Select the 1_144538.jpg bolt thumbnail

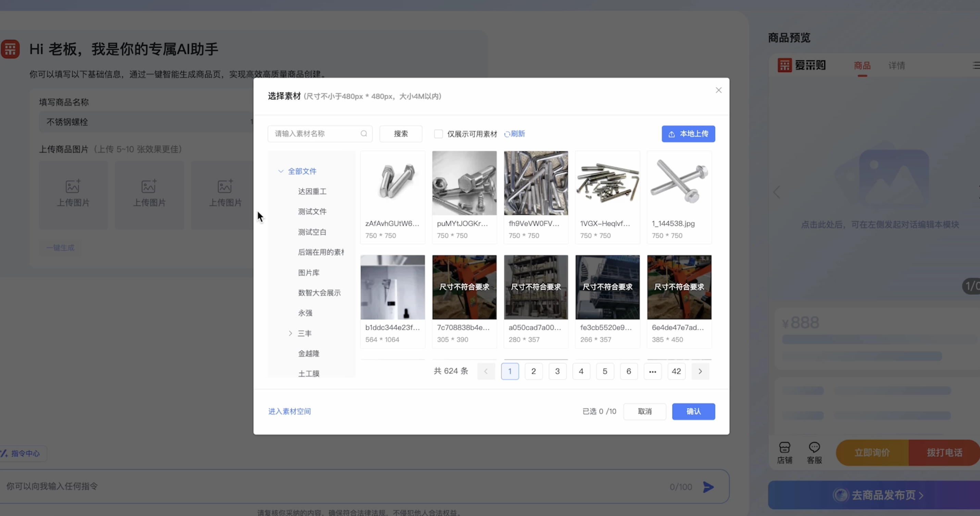click(679, 183)
